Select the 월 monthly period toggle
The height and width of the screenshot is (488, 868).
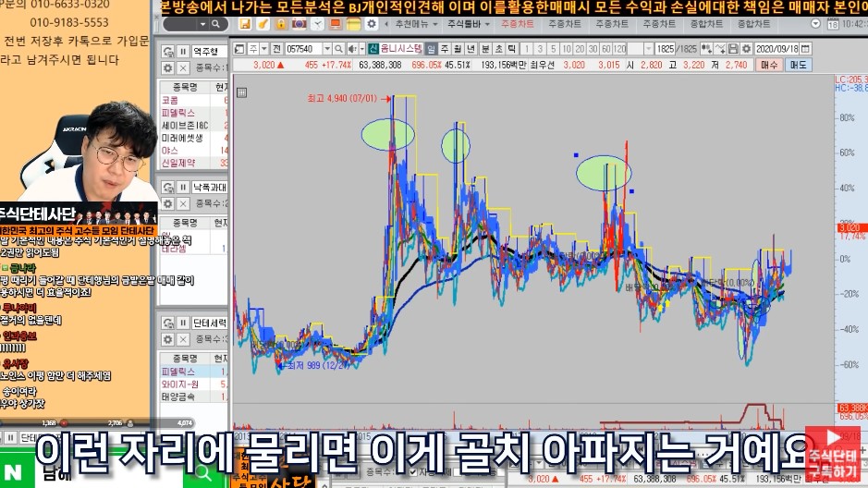pyautogui.click(x=458, y=49)
